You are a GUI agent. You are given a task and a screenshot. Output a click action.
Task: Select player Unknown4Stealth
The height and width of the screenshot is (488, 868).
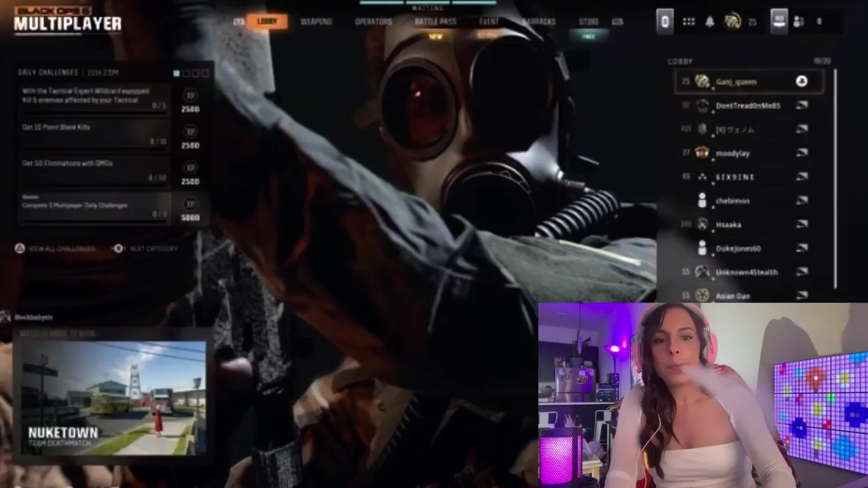749,272
